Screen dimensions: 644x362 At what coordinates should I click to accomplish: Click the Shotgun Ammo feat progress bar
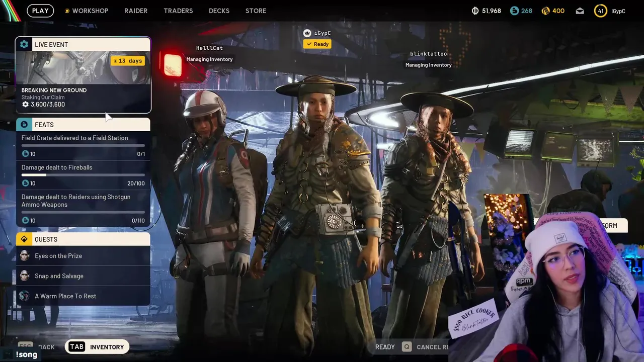83,212
